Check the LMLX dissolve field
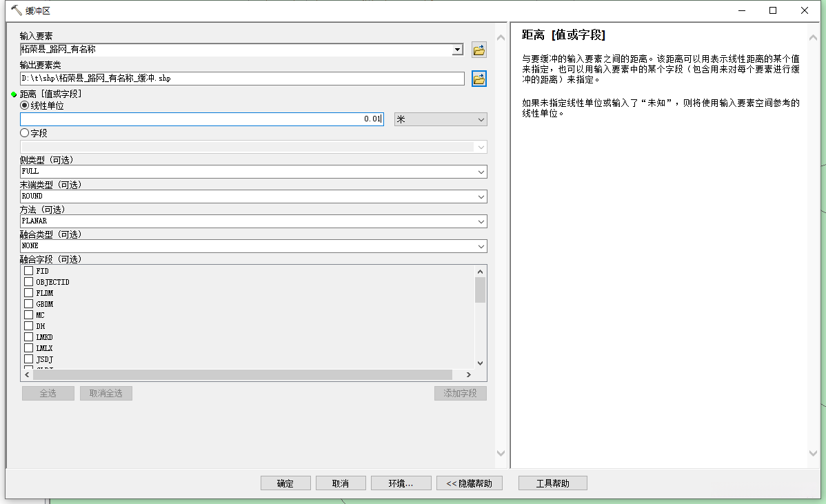The width and height of the screenshot is (826, 504). (28, 348)
